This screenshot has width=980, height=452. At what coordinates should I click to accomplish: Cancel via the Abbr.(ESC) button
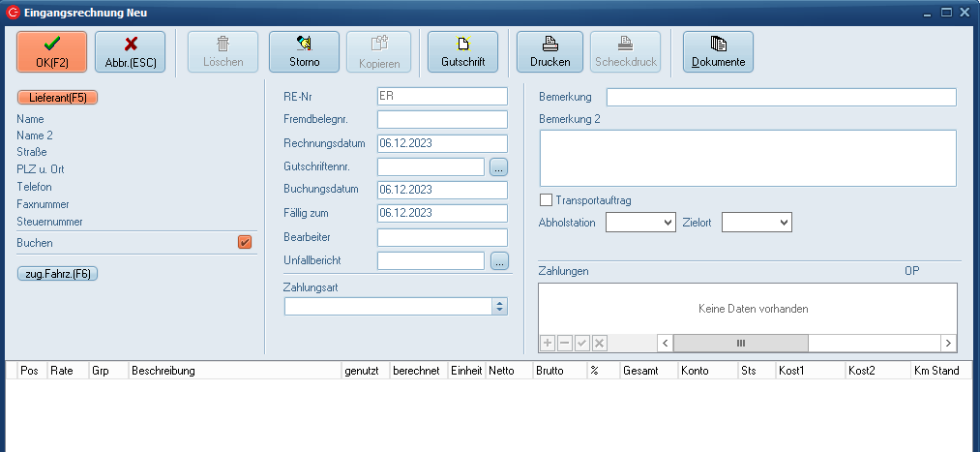130,51
